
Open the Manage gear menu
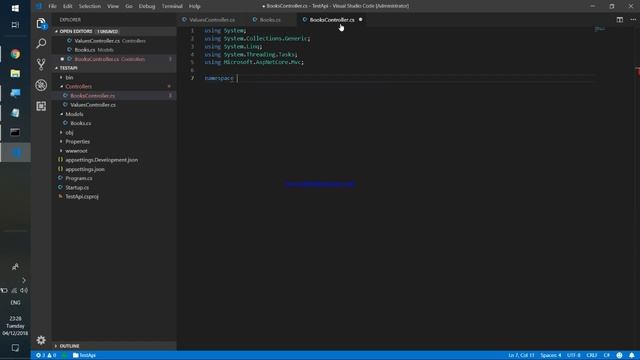41,340
